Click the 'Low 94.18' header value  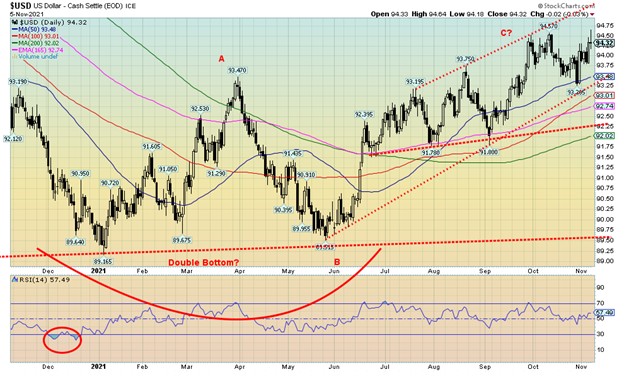[x=468, y=14]
